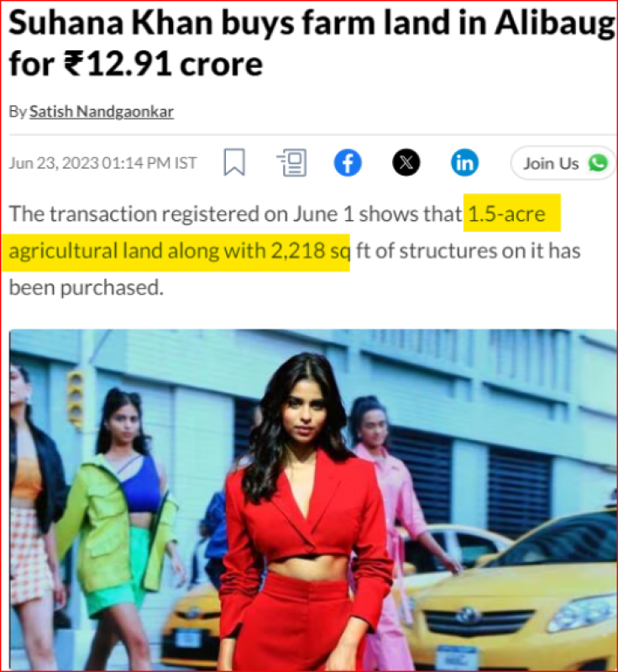Click the article photo with yellow taxis
618x672 pixels.
[x=312, y=500]
